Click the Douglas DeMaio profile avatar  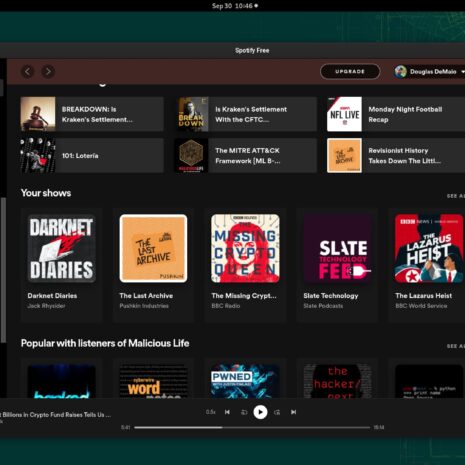tap(400, 71)
